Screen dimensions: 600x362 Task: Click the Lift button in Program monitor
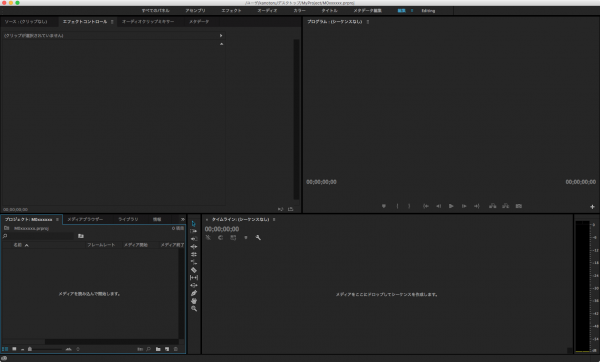click(x=492, y=206)
